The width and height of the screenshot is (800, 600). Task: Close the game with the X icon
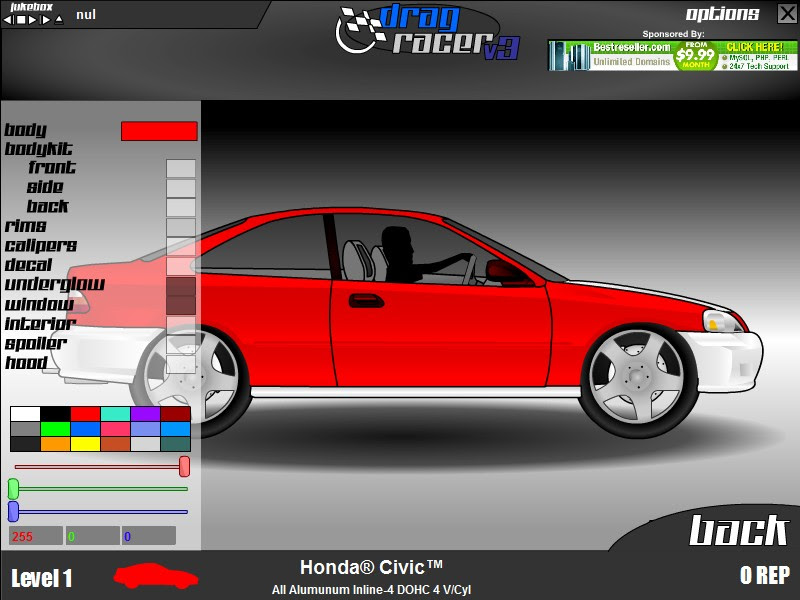(x=787, y=14)
